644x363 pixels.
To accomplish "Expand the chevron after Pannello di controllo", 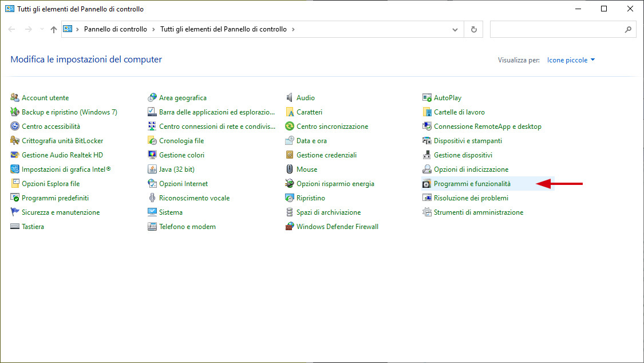I will (x=153, y=30).
